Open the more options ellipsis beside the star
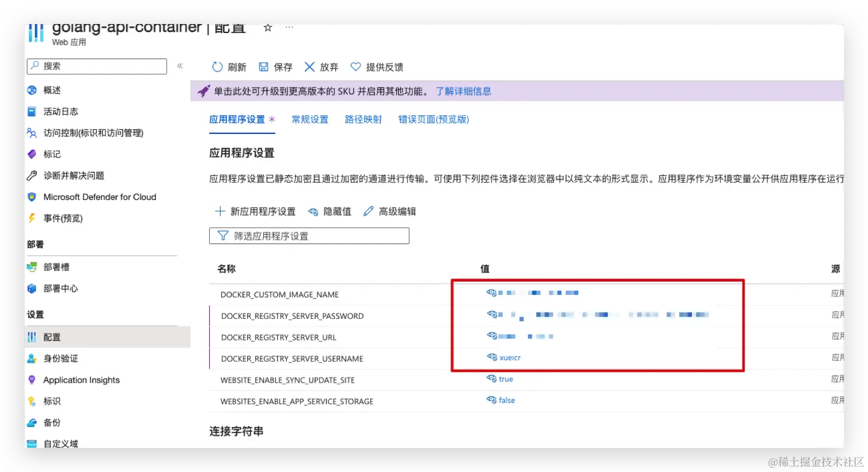Image resolution: width=868 pixels, height=472 pixels. click(x=289, y=28)
